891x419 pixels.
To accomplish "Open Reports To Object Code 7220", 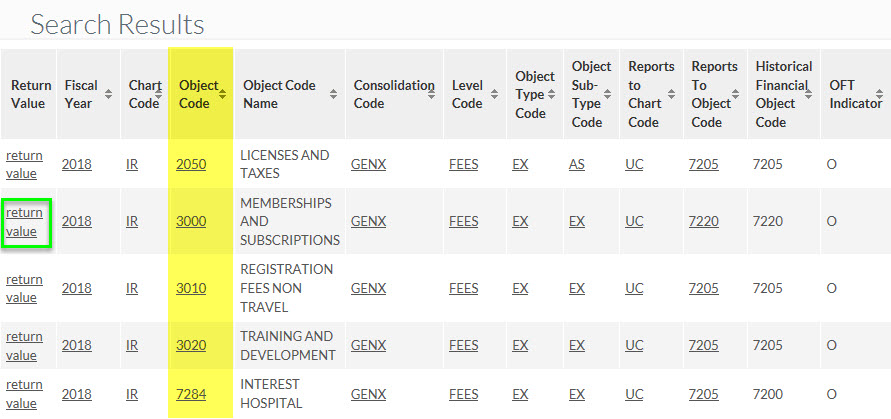I will point(703,221).
